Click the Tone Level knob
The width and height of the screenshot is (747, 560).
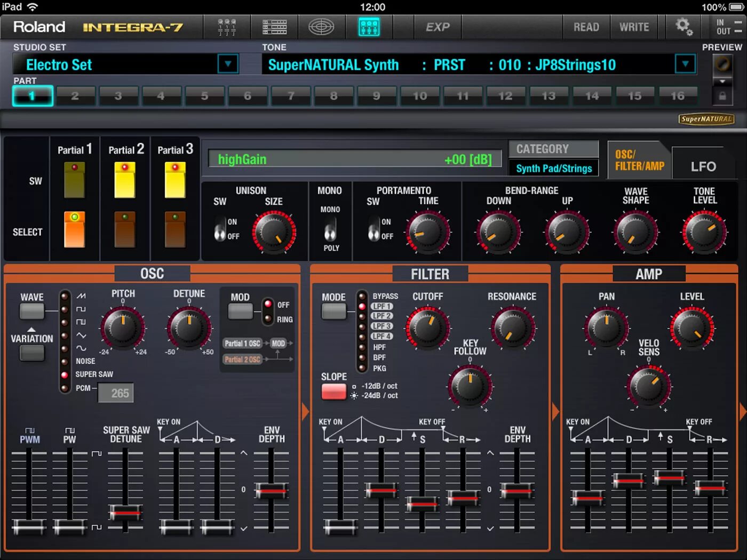point(704,232)
